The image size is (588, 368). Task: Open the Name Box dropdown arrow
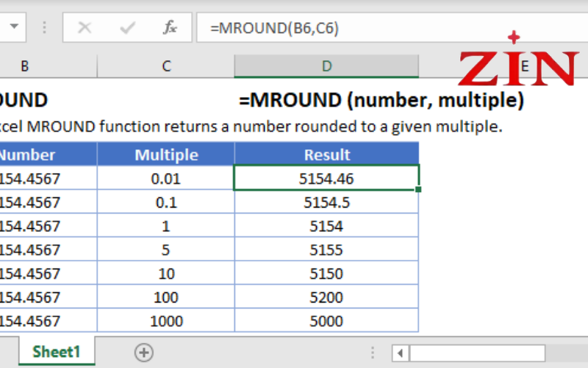click(x=14, y=26)
